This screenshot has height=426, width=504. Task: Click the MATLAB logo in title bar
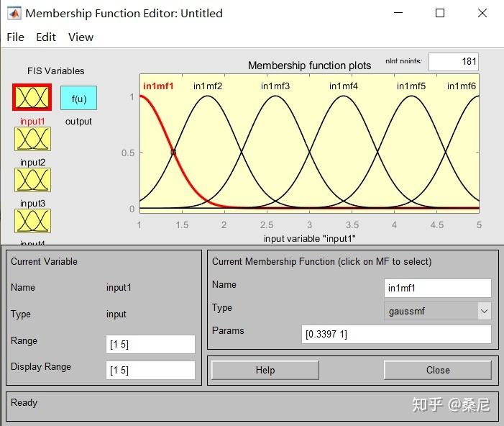14,13
